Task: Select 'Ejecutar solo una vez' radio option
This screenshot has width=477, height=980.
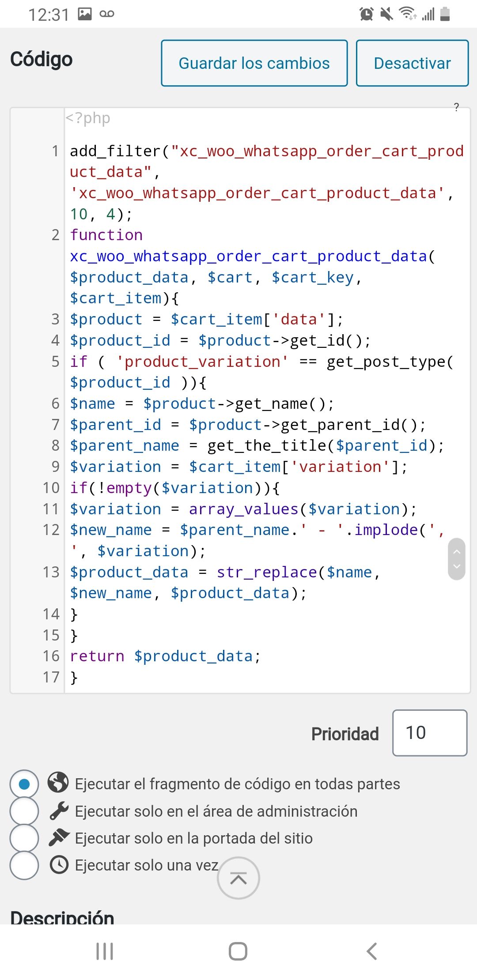Action: pos(24,865)
